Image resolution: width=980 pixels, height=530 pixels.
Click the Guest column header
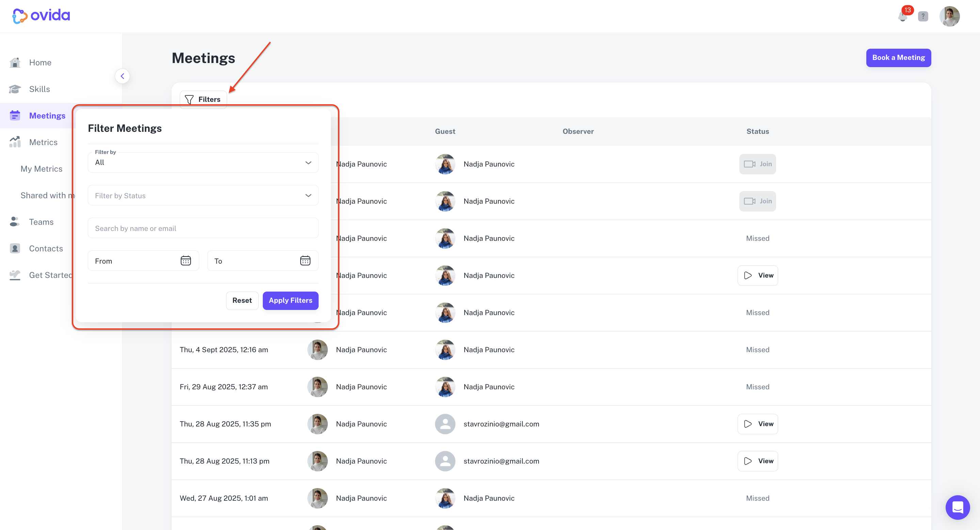[x=445, y=131]
